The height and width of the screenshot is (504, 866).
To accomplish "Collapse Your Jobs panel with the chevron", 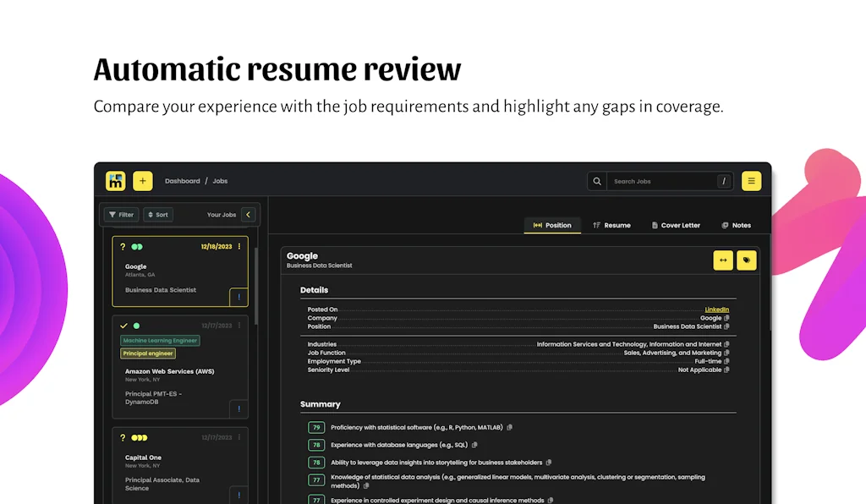I will [248, 215].
